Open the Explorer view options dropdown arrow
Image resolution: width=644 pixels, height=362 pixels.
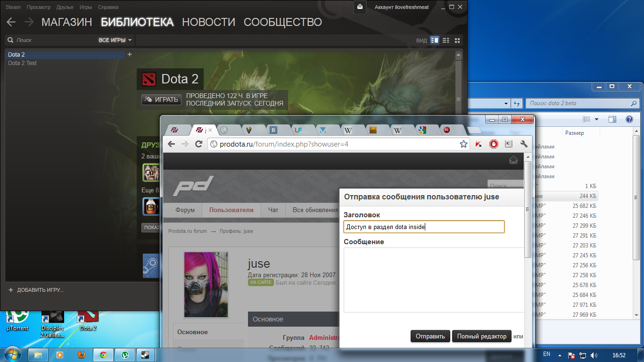(x=596, y=119)
